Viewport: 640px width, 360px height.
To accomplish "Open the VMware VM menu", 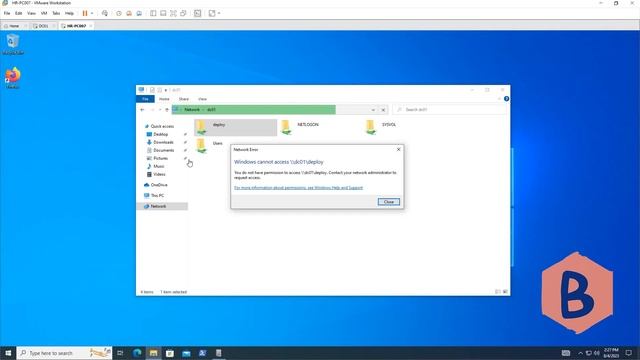I will pos(44,13).
